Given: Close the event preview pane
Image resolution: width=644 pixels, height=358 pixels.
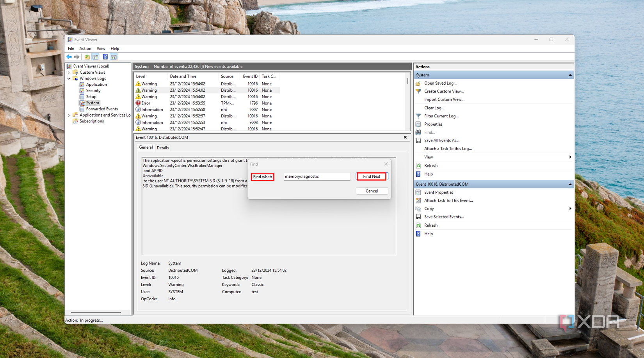Looking at the screenshot, I should click(x=405, y=137).
